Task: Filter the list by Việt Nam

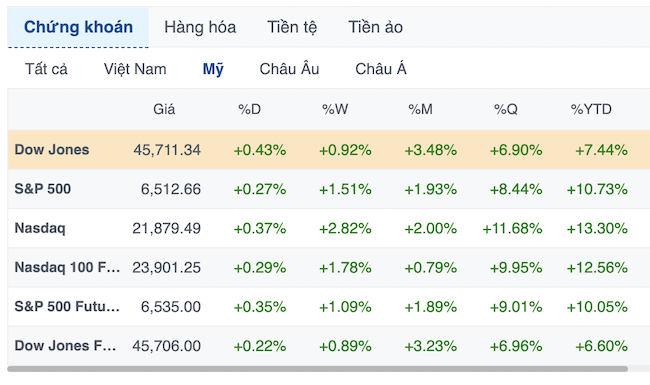Action: 135,69
